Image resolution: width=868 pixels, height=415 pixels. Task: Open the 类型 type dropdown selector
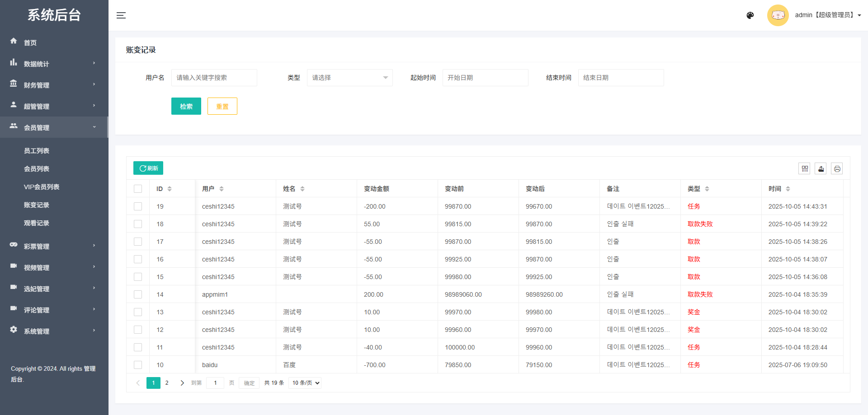pos(349,77)
